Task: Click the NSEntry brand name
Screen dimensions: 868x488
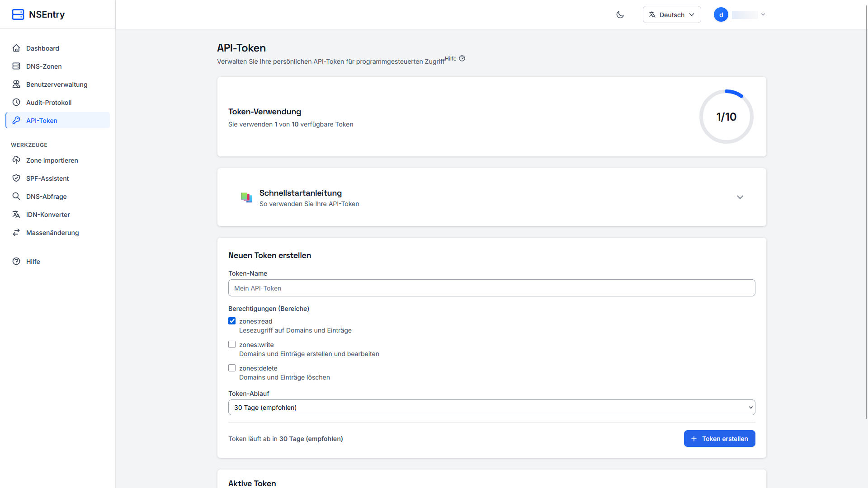Action: pyautogui.click(x=47, y=14)
